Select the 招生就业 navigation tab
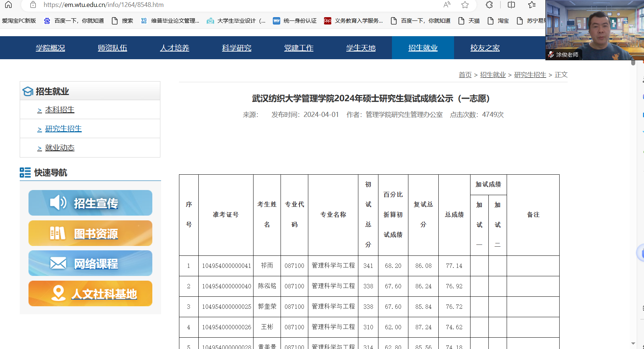Viewport: 644px width, 349px height. point(423,48)
